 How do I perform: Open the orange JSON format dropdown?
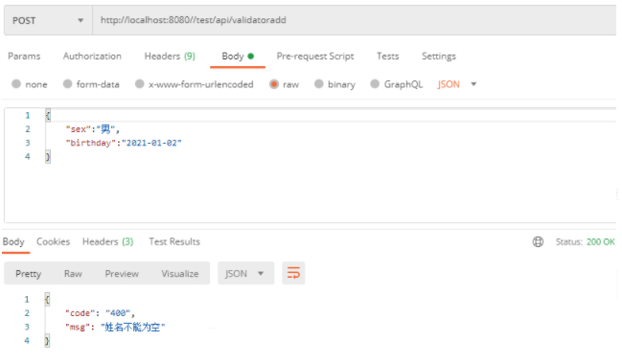pyautogui.click(x=456, y=84)
